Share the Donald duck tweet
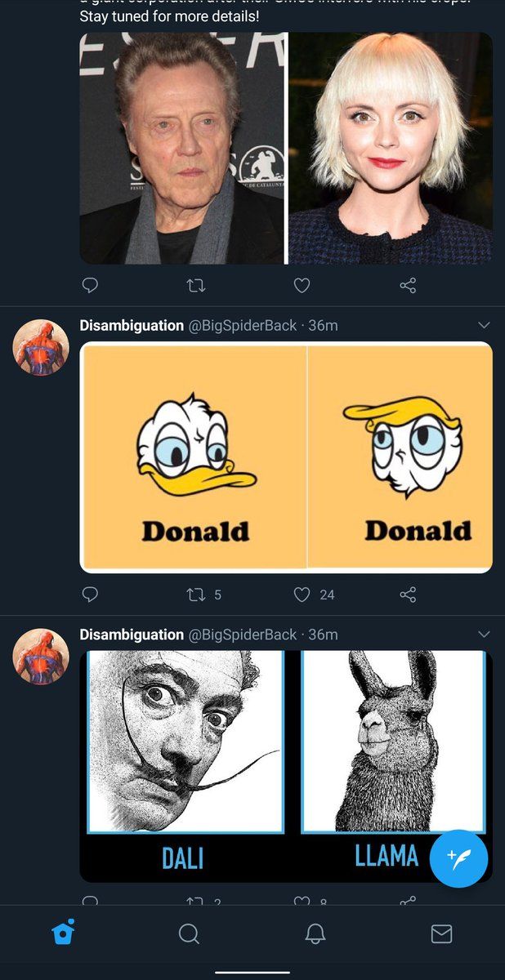Image resolution: width=505 pixels, height=980 pixels. click(408, 595)
